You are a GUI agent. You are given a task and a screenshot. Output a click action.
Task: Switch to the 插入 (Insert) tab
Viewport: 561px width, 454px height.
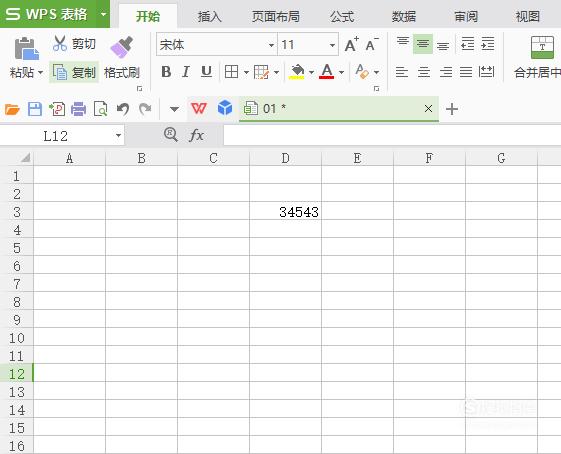tap(209, 16)
